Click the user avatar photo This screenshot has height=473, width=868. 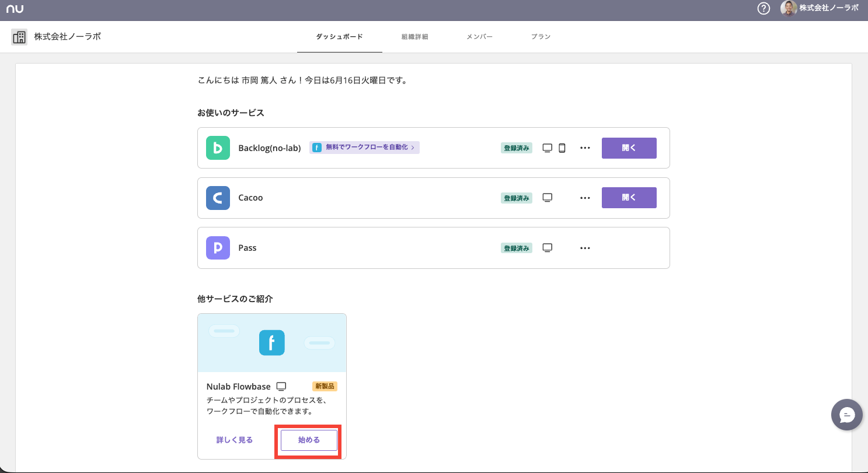pos(789,8)
